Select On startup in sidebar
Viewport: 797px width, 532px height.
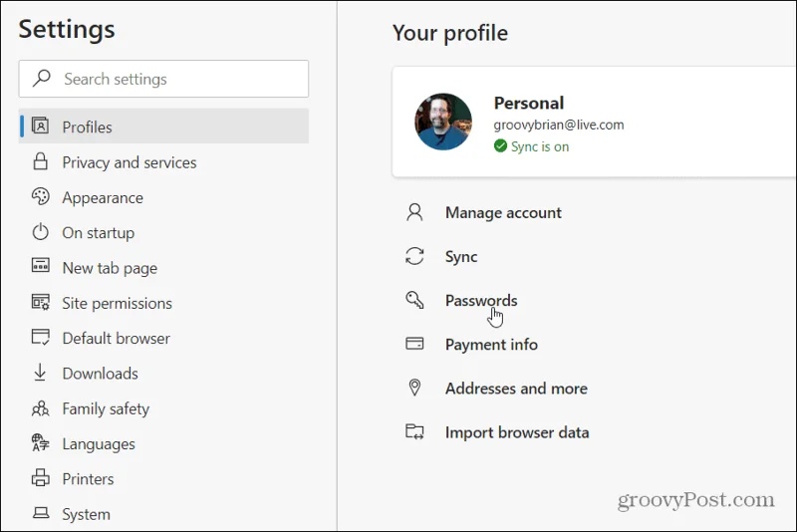point(163,232)
